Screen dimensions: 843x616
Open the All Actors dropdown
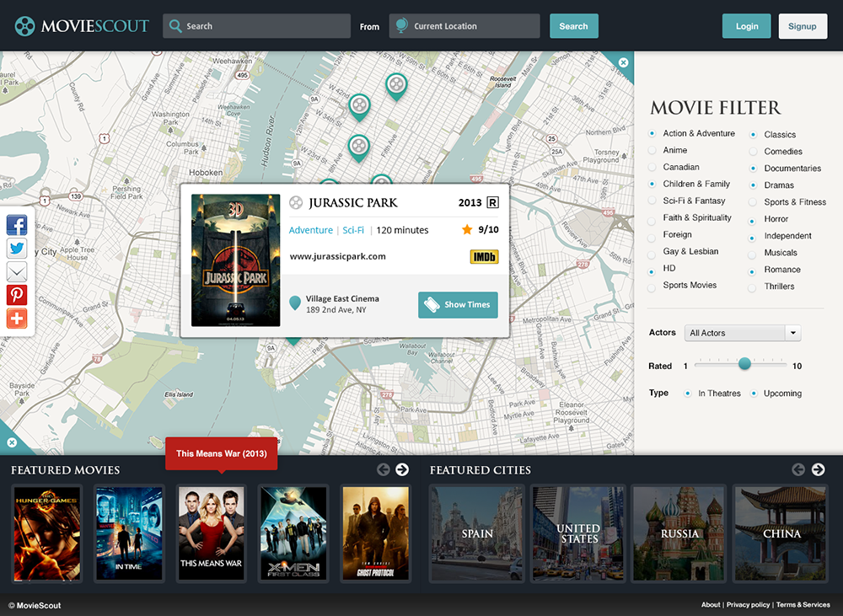pos(743,333)
